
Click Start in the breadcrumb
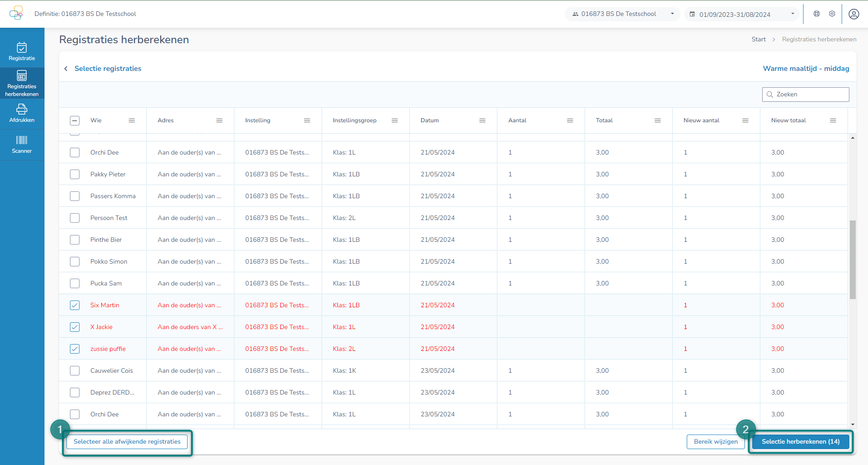point(759,39)
